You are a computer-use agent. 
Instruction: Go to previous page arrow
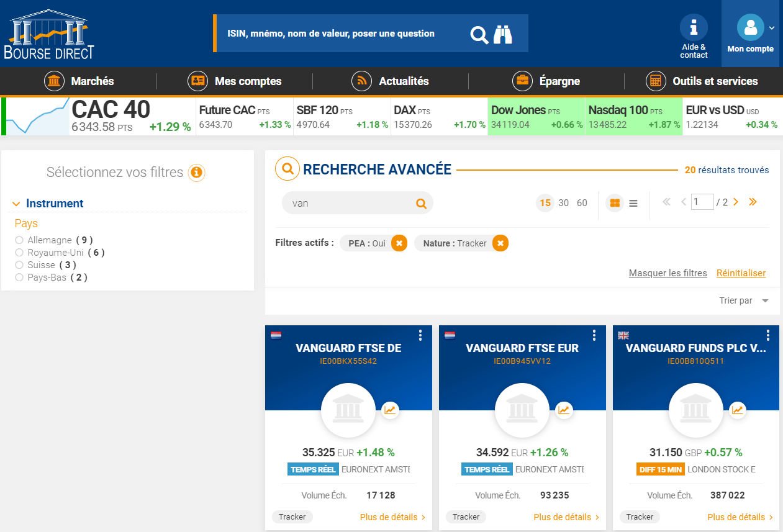tap(684, 202)
